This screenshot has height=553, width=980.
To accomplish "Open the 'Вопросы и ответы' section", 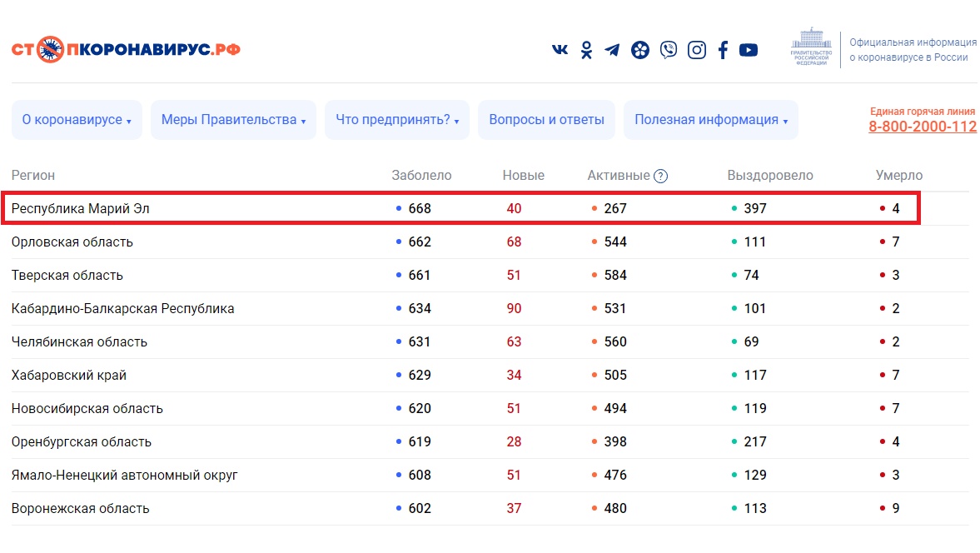I will [546, 120].
